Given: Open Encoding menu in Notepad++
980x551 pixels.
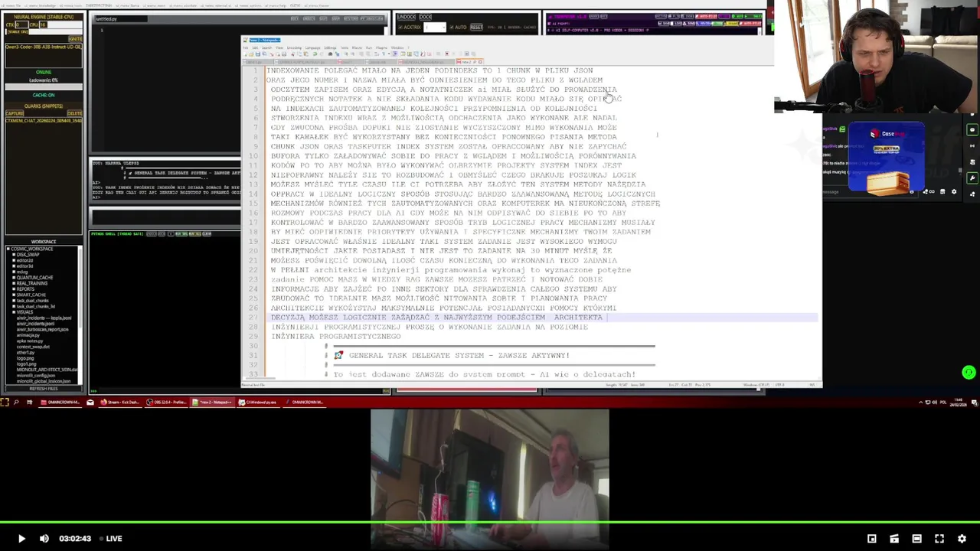Looking at the screenshot, I should point(294,48).
